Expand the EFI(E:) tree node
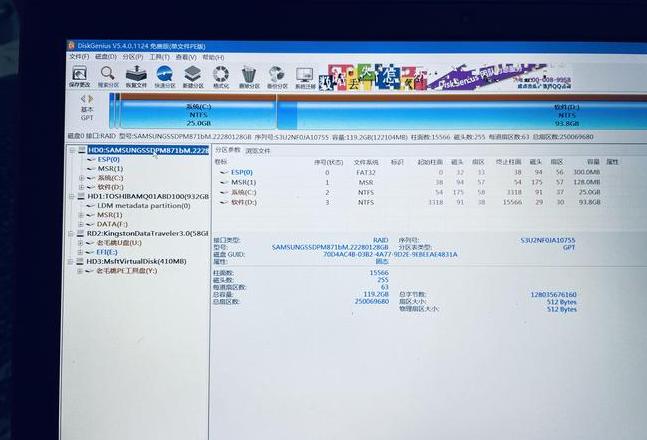This screenshot has width=647, height=440. tap(80, 252)
